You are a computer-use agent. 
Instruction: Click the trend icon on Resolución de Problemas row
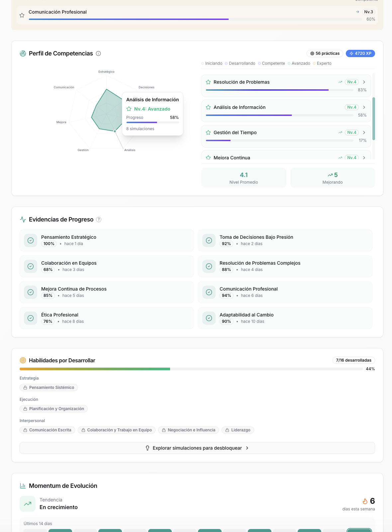pyautogui.click(x=340, y=82)
